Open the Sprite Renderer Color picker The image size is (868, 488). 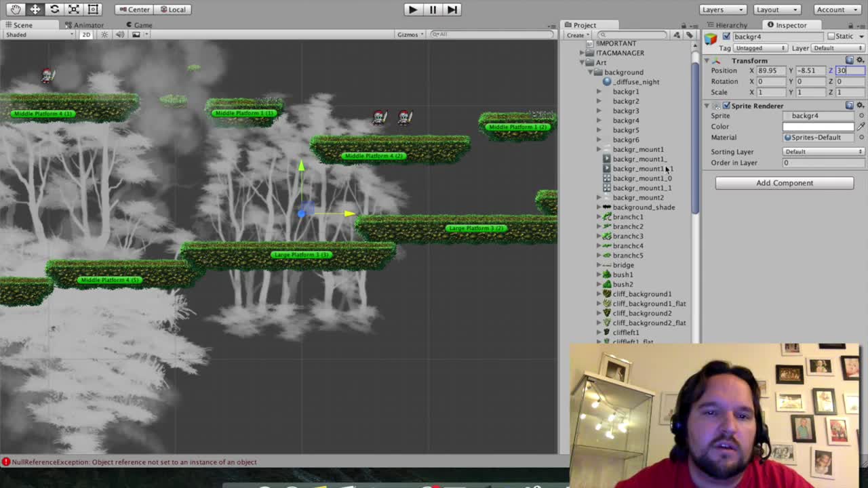pyautogui.click(x=818, y=126)
